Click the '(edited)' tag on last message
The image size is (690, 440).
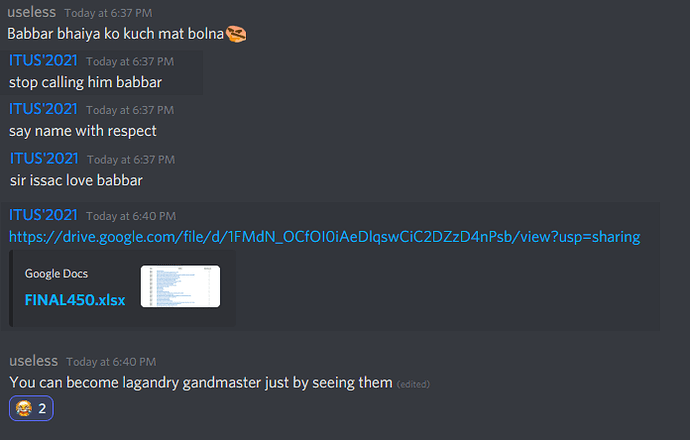[x=413, y=384]
